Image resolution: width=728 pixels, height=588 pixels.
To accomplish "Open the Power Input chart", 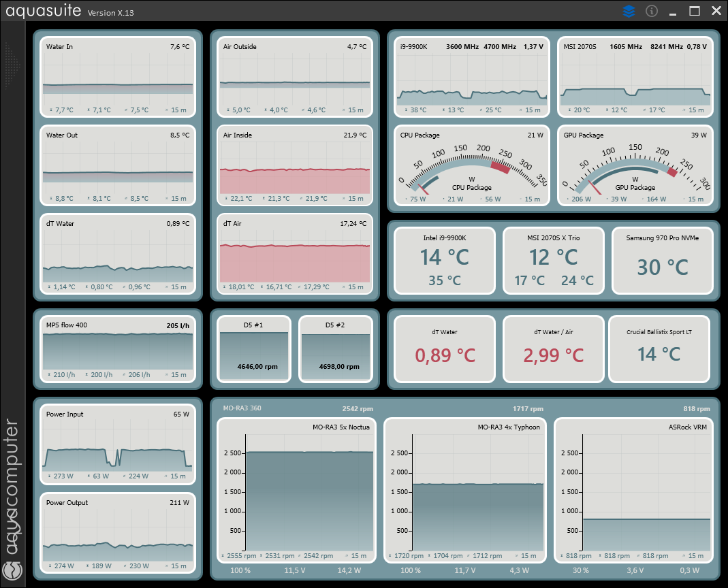I will pyautogui.click(x=118, y=444).
